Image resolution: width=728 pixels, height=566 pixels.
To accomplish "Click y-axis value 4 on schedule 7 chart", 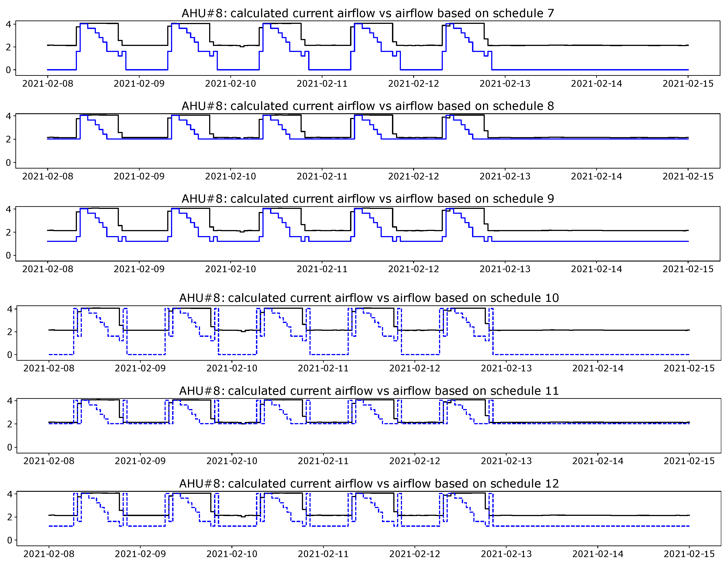I will pos(8,24).
